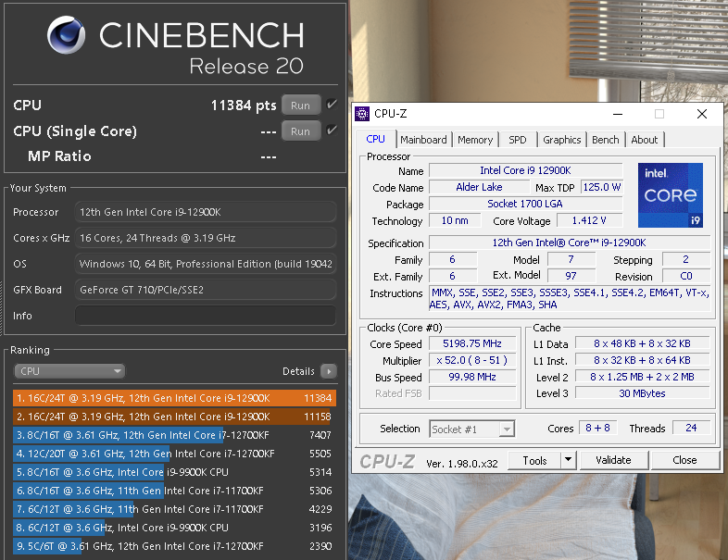Click the Threads value 24

(x=691, y=428)
